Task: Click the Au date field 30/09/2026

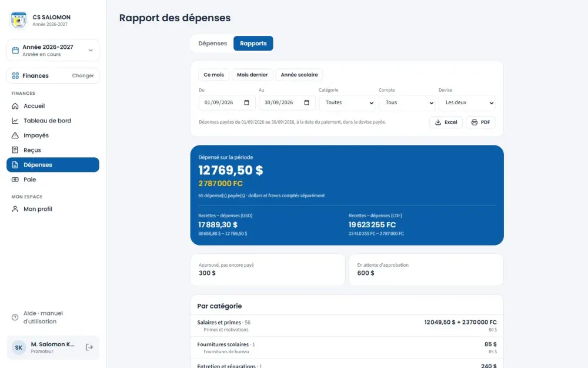Action: click(x=288, y=102)
